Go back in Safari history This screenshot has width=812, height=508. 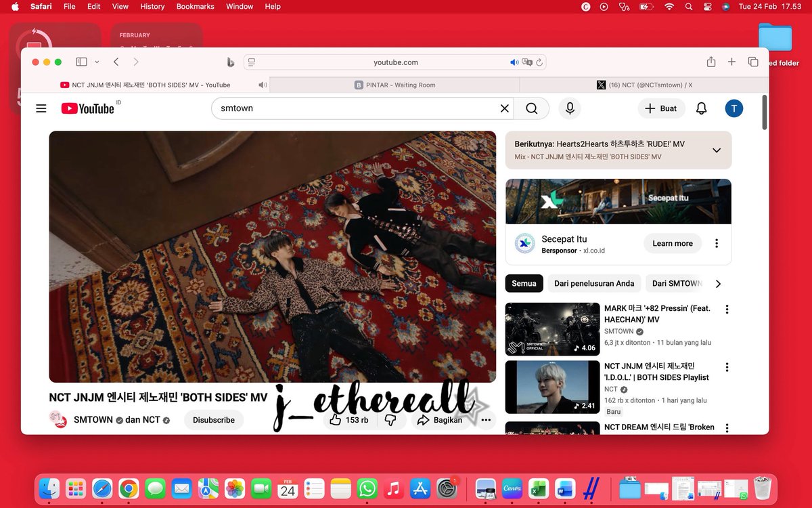(116, 62)
